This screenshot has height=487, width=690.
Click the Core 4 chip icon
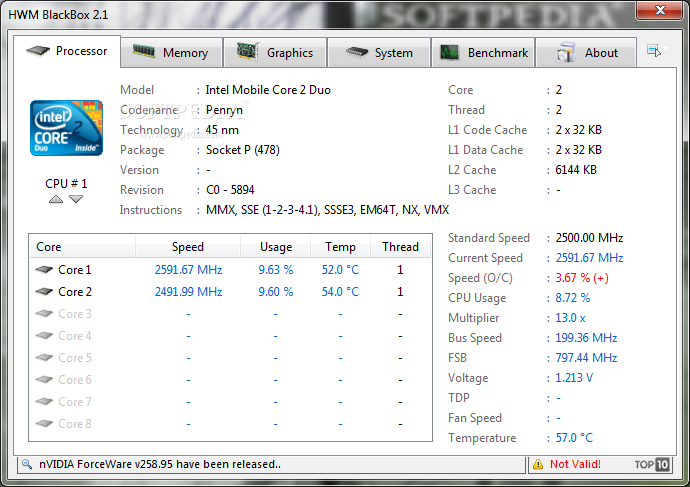click(x=44, y=335)
